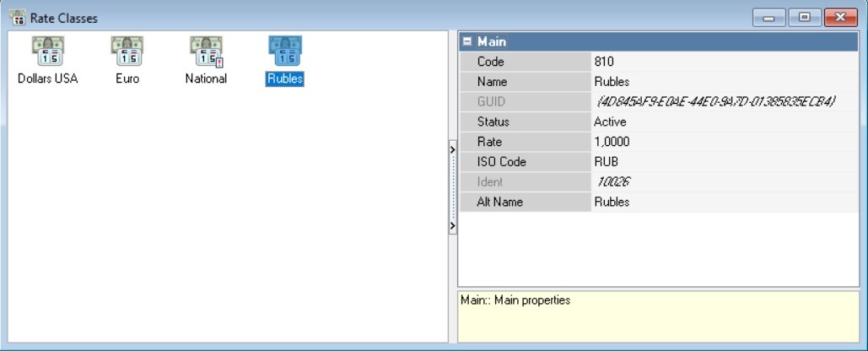Maximize the Rate Classes window

pos(802,18)
